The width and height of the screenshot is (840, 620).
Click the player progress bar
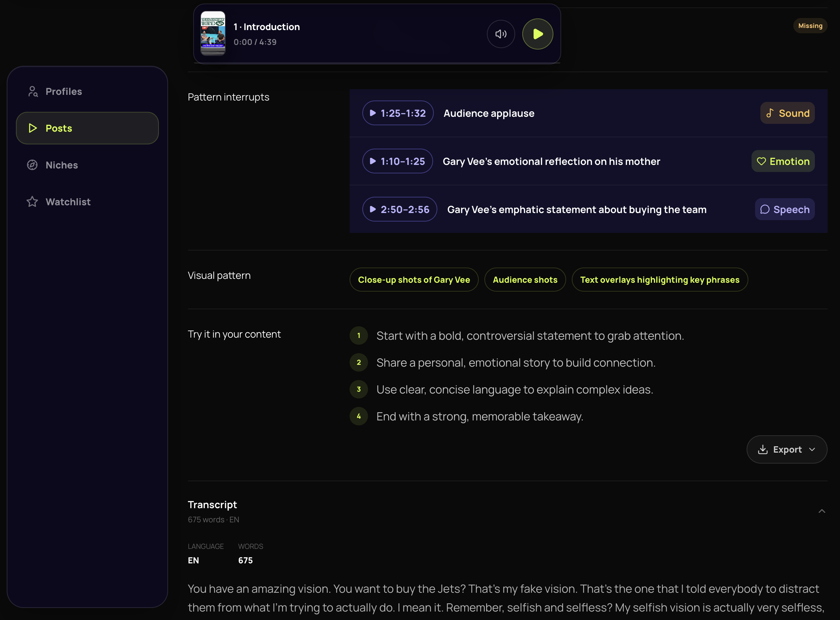[x=377, y=63]
